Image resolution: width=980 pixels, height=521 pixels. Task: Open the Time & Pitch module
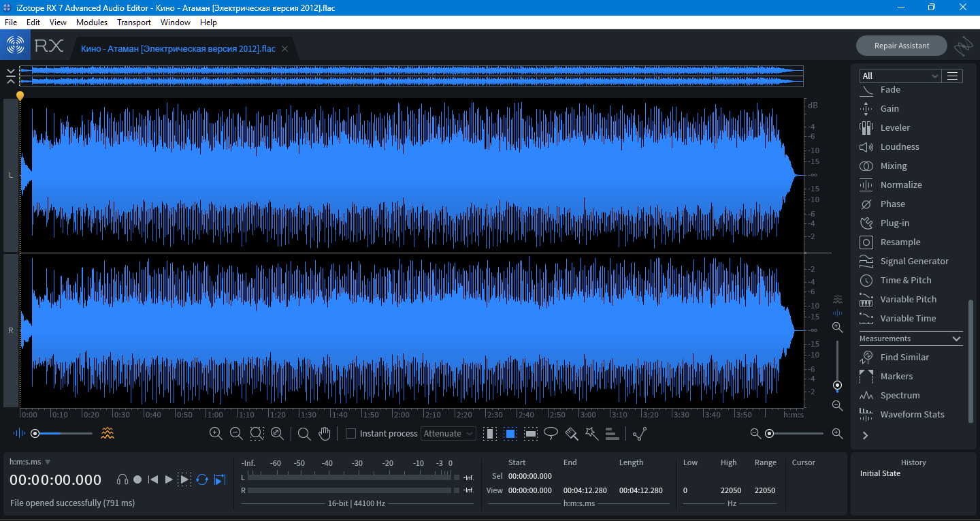(x=905, y=280)
